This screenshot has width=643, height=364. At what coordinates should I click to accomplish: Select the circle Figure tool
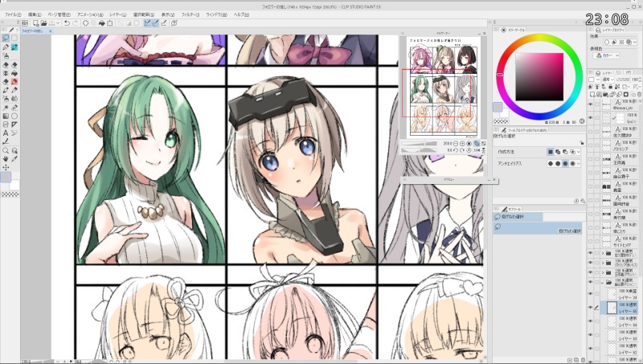[14, 116]
